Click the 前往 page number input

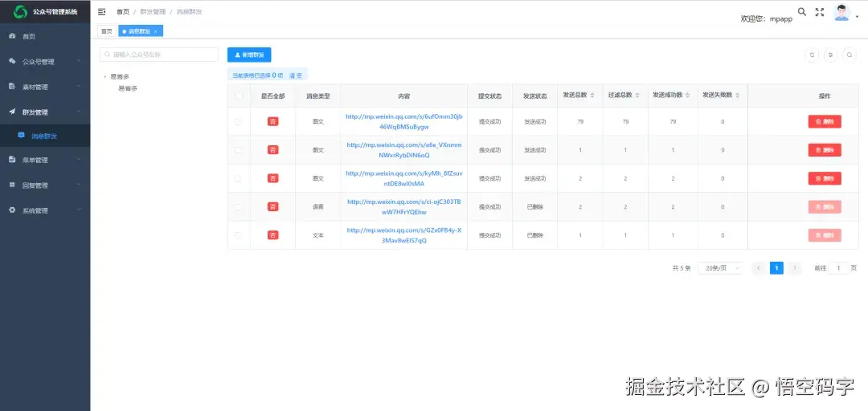click(x=838, y=268)
